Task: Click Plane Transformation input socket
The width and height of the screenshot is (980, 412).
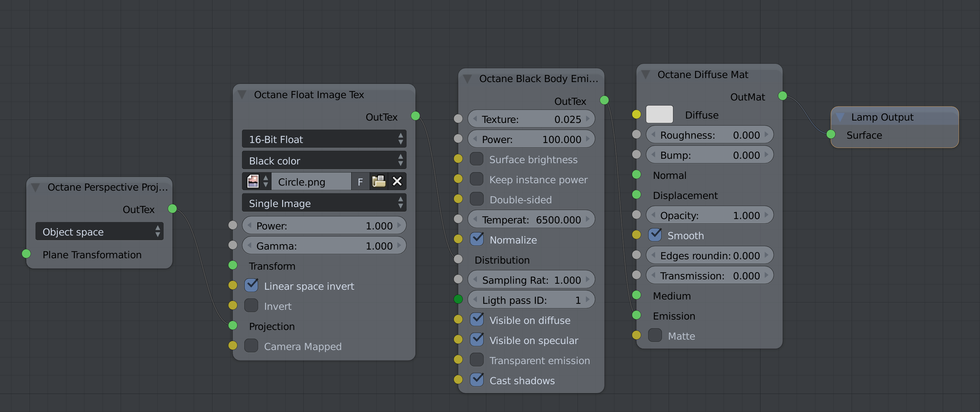Action: [26, 254]
